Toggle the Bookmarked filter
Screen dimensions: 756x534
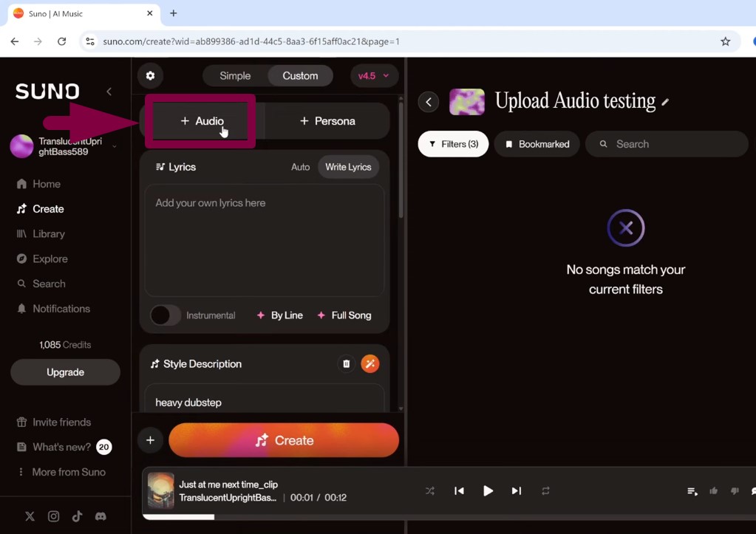tap(537, 144)
